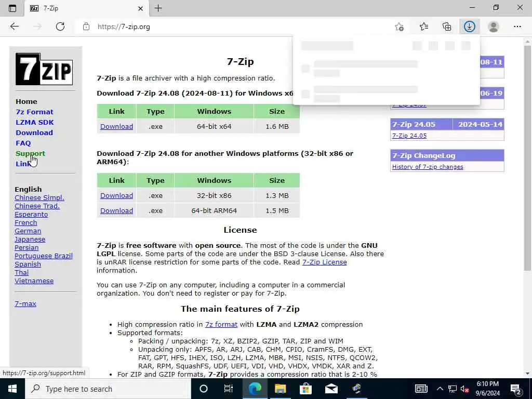This screenshot has height=399, width=532.
Task: Open Mail app from taskbar
Action: tap(331, 389)
